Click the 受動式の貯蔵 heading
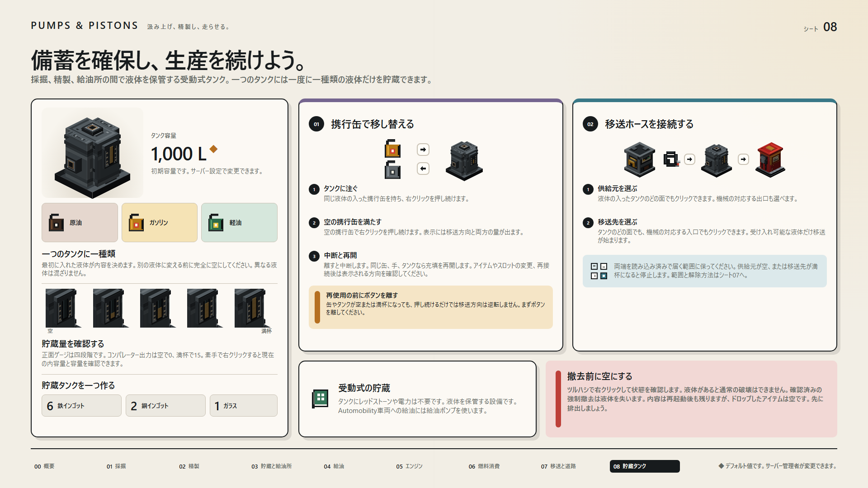 [364, 388]
